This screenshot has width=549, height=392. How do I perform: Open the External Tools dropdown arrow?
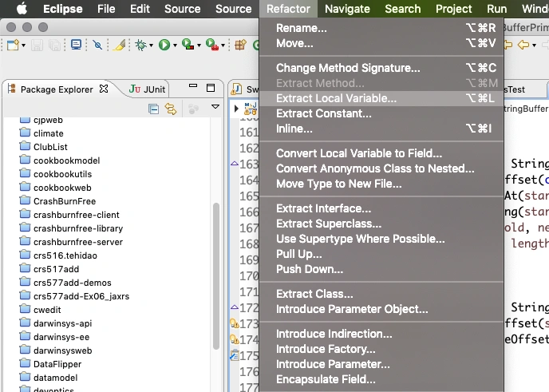[223, 46]
